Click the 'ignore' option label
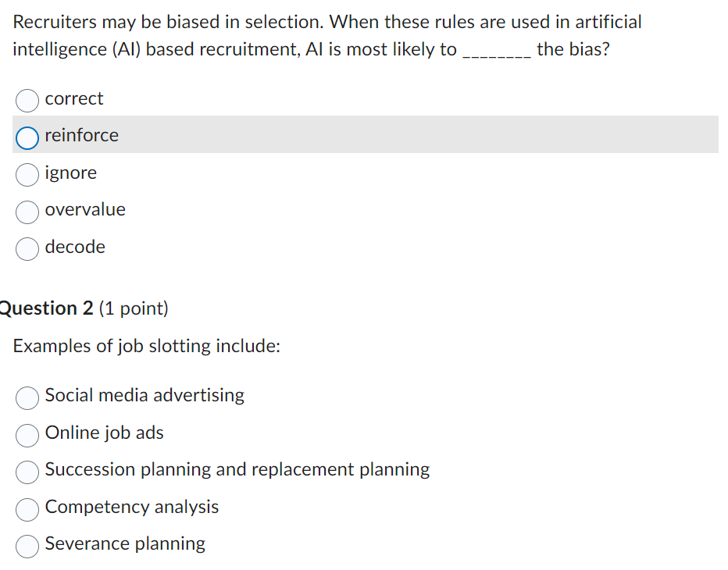The height and width of the screenshot is (570, 728). point(71,173)
